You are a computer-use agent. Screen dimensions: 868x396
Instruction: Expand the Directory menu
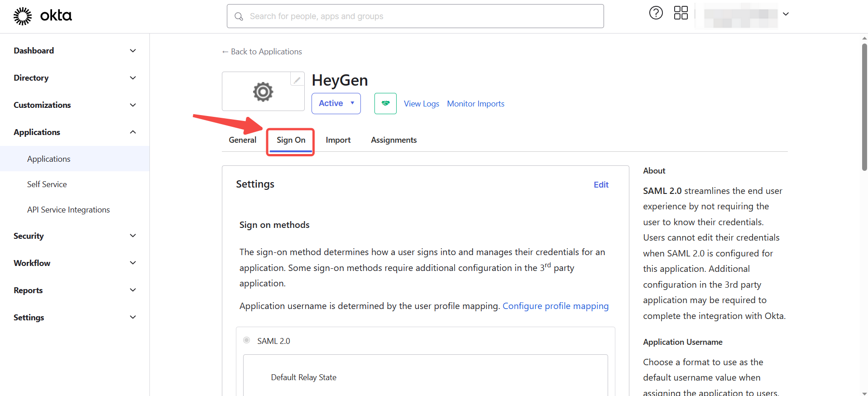pos(75,78)
